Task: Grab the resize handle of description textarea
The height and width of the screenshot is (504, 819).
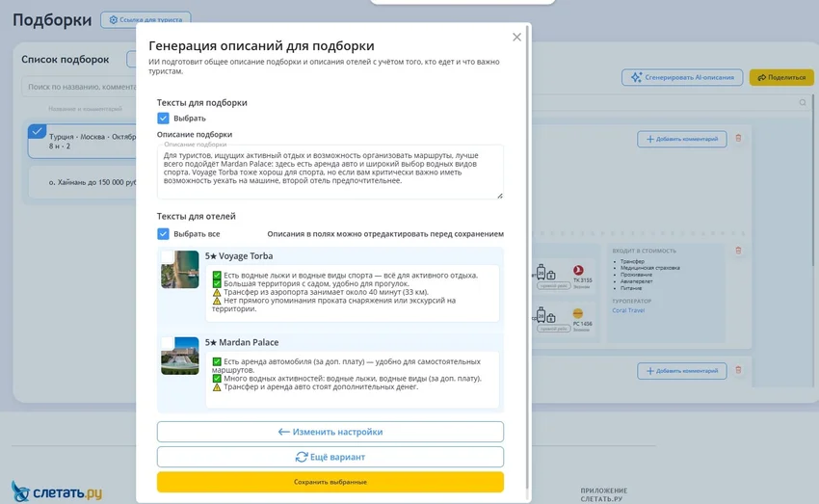Action: 500,196
